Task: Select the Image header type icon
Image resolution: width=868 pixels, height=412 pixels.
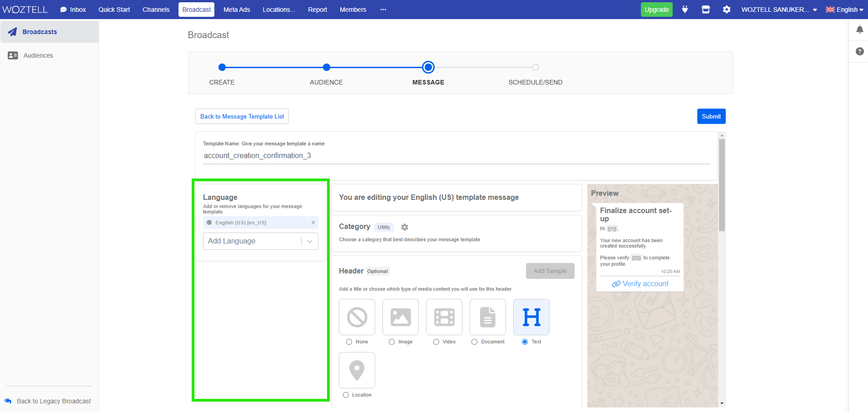Action: 400,317
